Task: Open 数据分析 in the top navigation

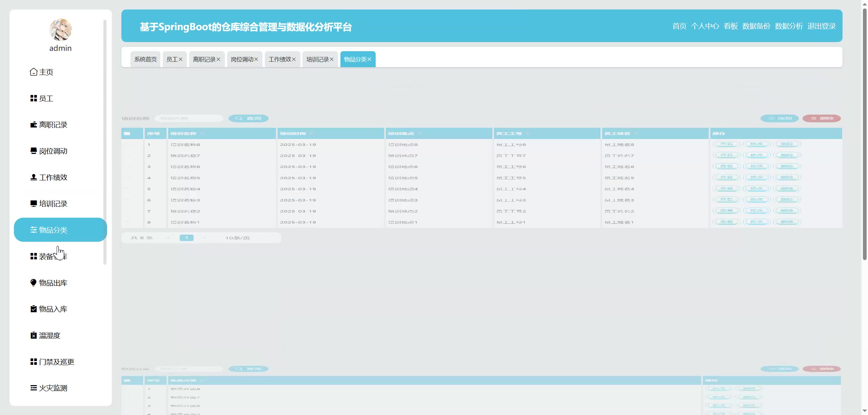Action: tap(789, 26)
